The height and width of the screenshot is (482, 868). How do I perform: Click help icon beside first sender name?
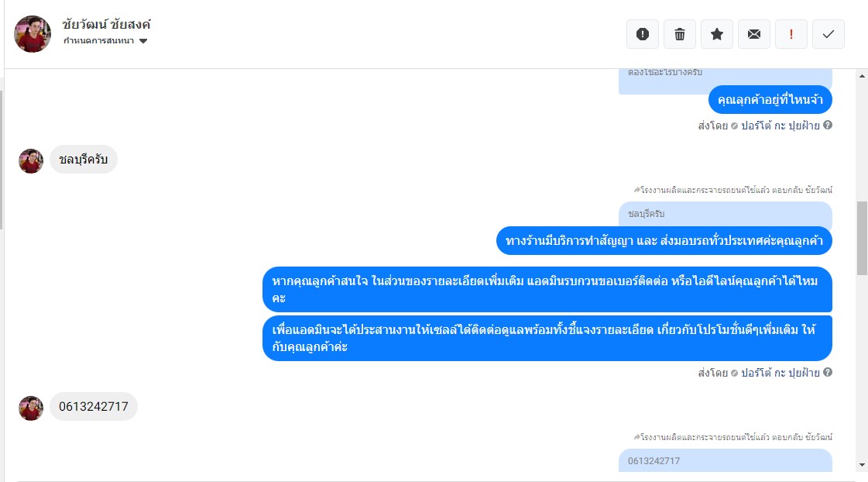pyautogui.click(x=828, y=126)
